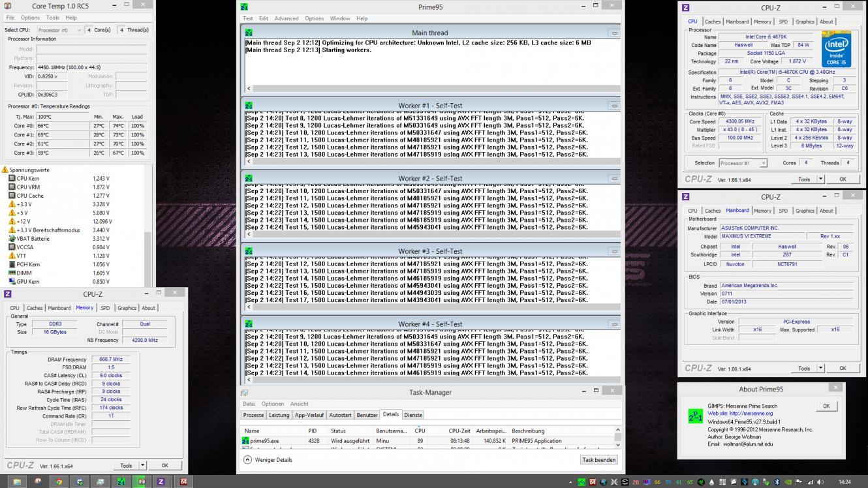The image size is (868, 488).
Task: Click OK in the CPU-Z Memory window
Action: pos(164,466)
